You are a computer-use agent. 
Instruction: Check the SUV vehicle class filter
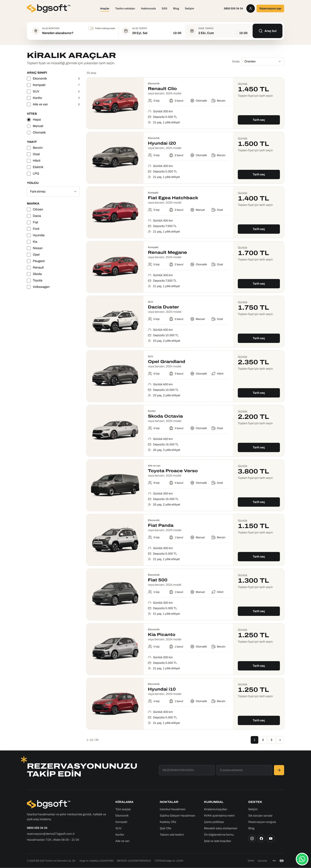[29, 91]
